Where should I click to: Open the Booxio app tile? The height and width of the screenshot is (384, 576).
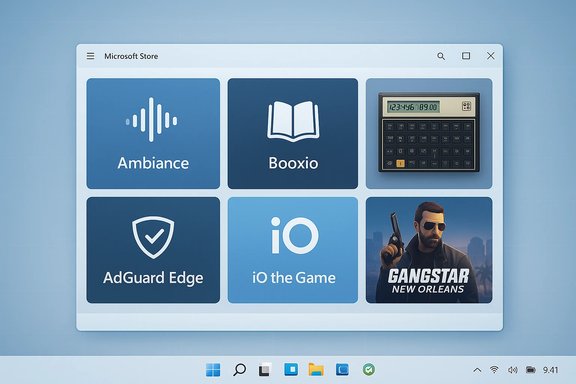click(x=293, y=133)
